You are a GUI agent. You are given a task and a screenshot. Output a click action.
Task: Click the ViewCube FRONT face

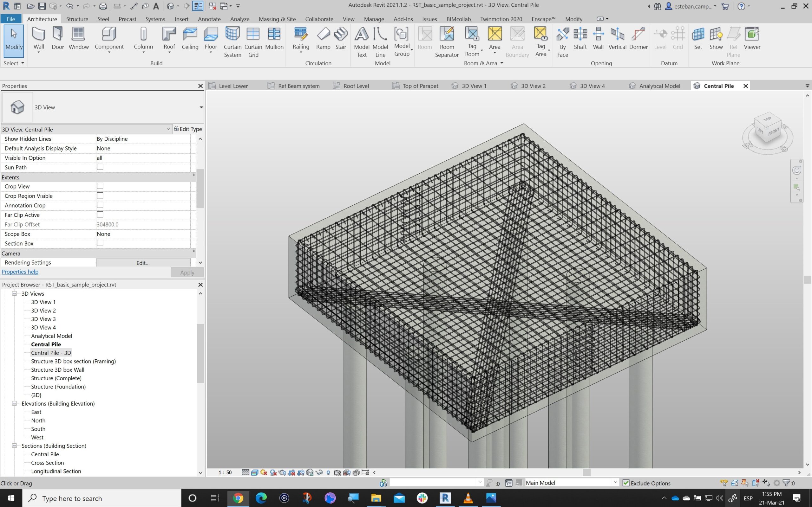point(773,132)
